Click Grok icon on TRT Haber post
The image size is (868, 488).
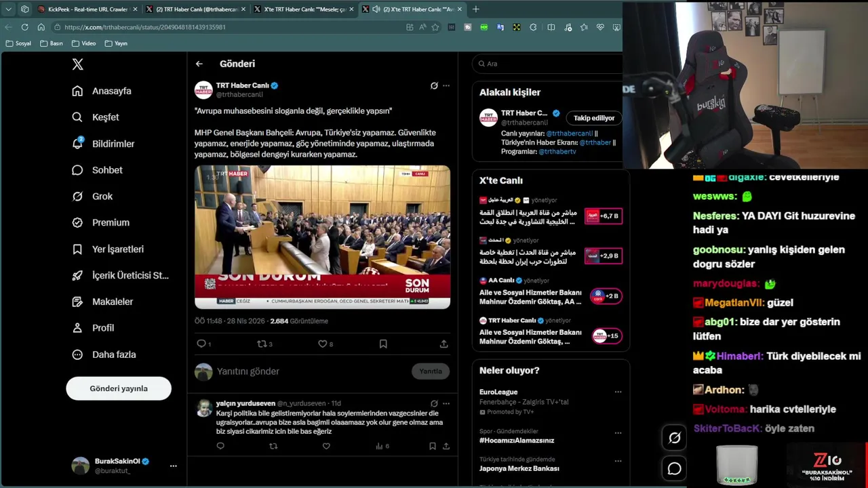point(434,85)
